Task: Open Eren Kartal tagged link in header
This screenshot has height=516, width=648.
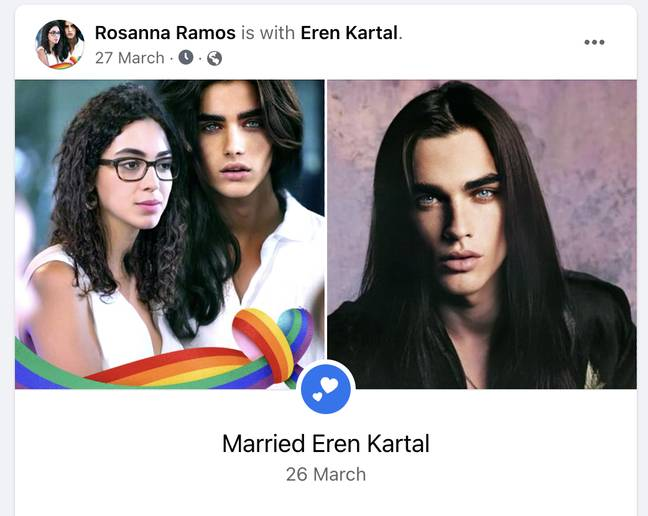Action: coord(349,33)
